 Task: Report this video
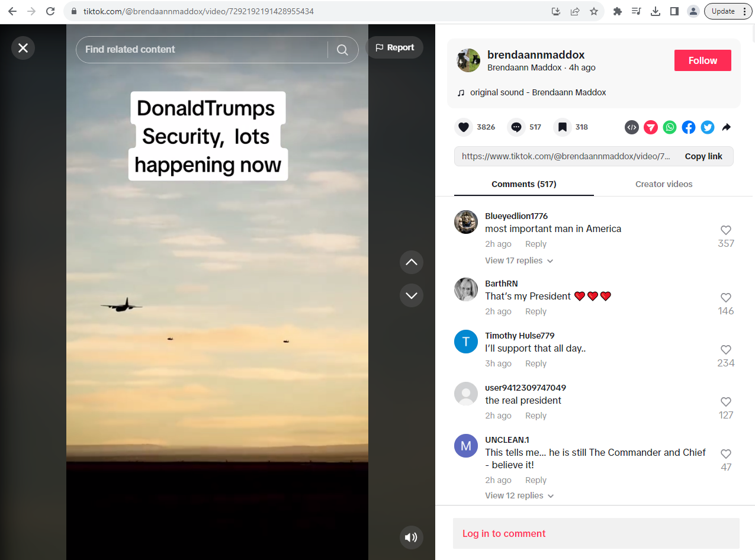394,47
